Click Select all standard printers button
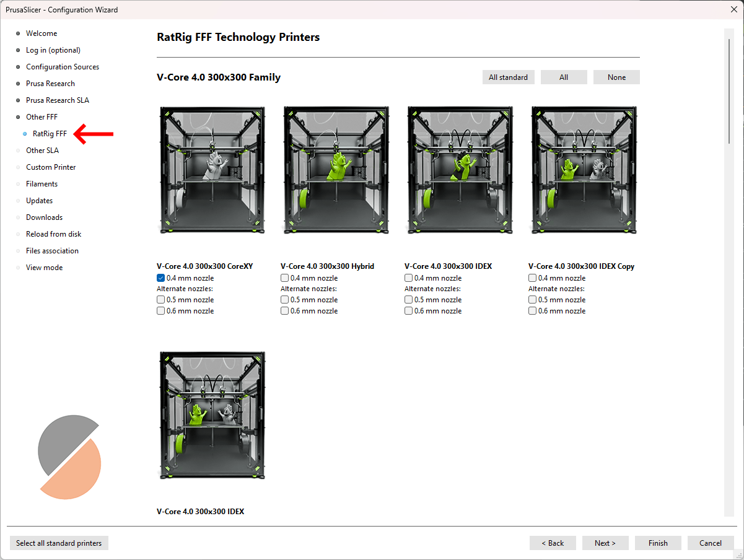 tap(59, 543)
